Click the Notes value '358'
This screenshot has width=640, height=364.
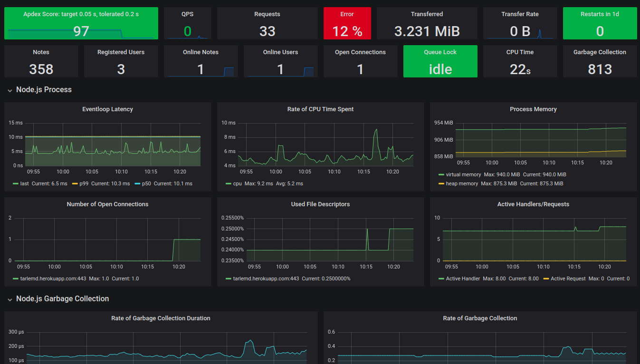[41, 69]
